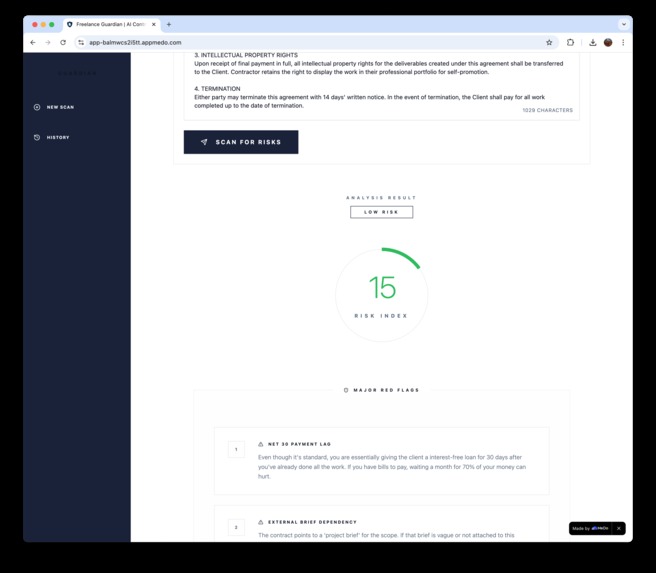Screen dimensions: 656x573
Task: Click the number 2 red flag badge
Action: pyautogui.click(x=236, y=527)
